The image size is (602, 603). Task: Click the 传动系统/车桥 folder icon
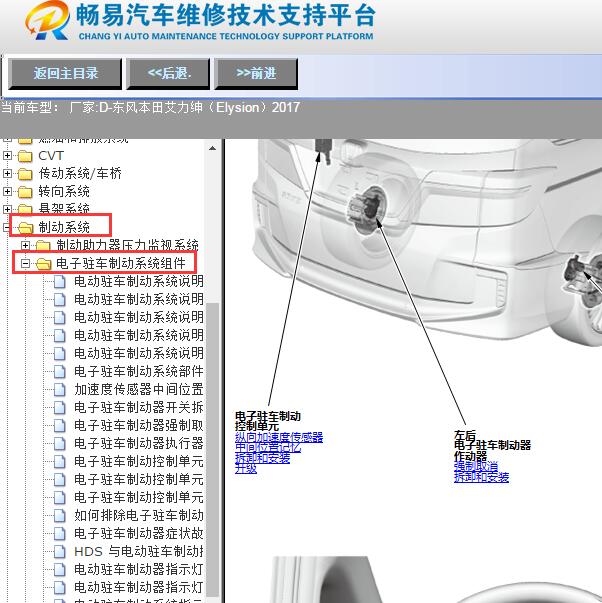point(25,174)
